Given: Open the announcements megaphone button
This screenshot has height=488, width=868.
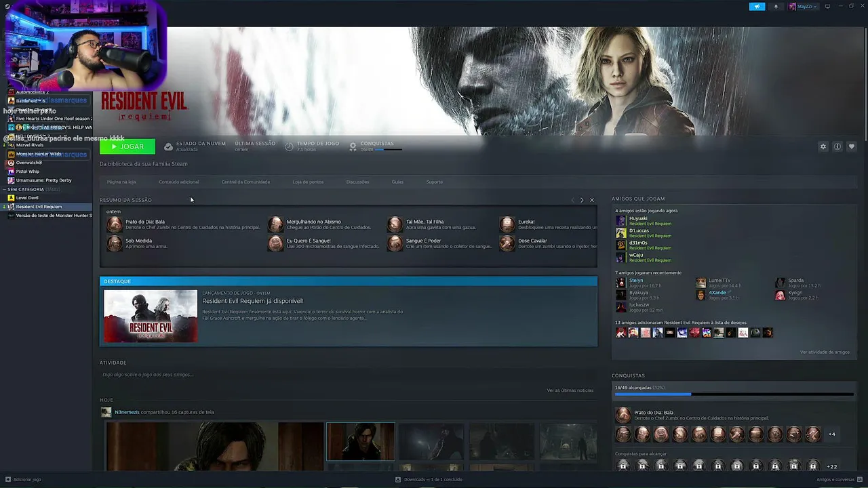Looking at the screenshot, I should point(757,6).
